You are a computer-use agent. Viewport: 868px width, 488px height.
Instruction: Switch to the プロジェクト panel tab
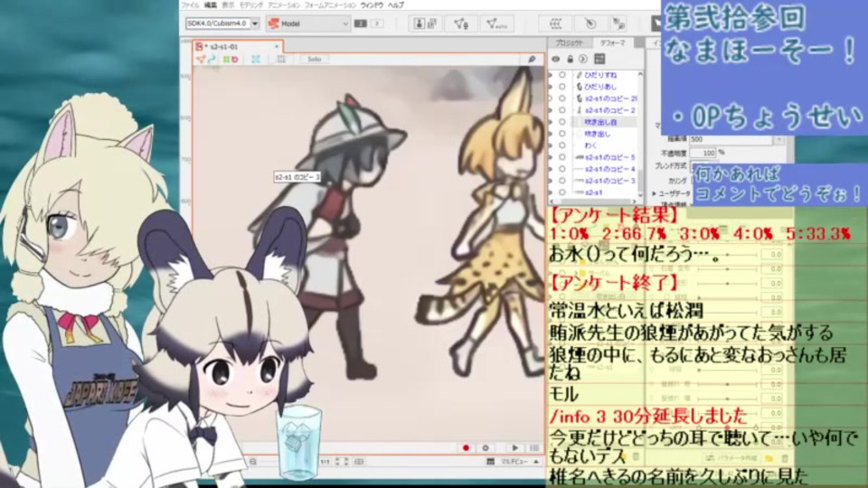click(x=569, y=42)
